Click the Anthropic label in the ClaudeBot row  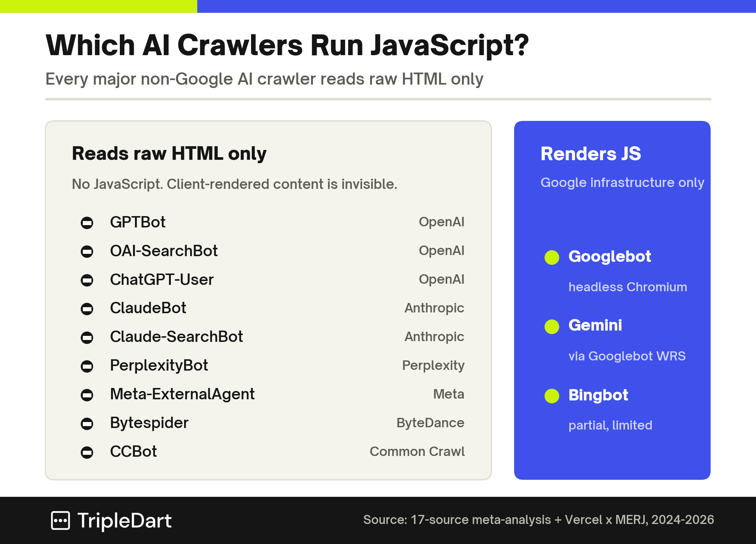(x=434, y=308)
